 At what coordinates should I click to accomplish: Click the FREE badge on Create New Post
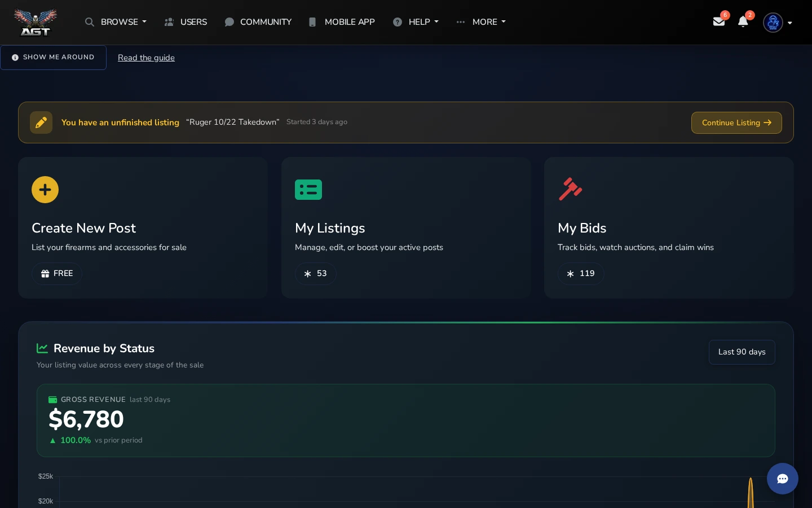[57, 274]
